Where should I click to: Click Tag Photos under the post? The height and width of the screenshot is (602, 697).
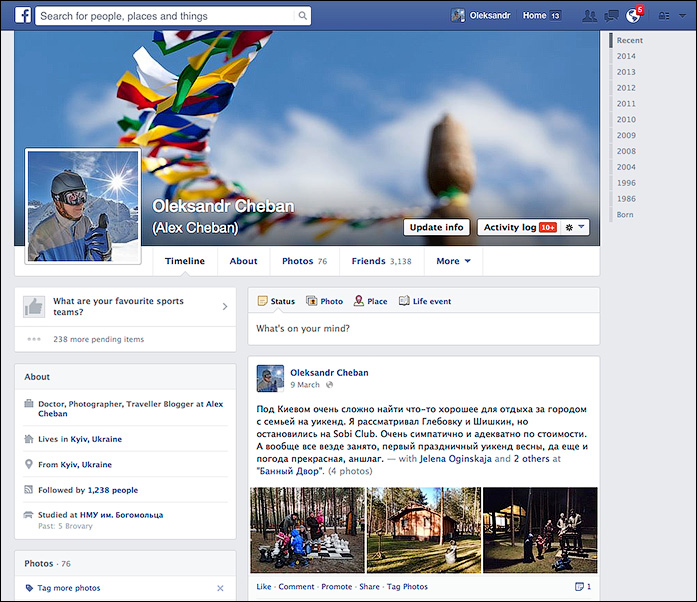pyautogui.click(x=407, y=586)
